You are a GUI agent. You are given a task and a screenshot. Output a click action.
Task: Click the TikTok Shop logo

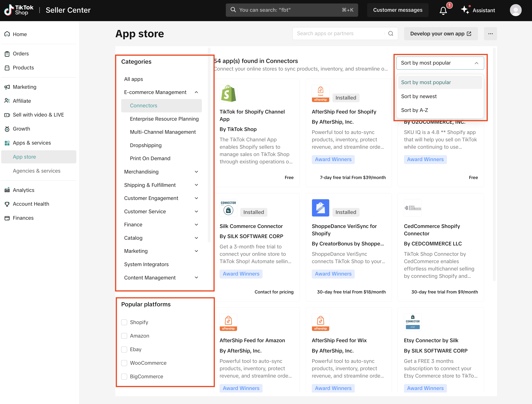coord(19,10)
